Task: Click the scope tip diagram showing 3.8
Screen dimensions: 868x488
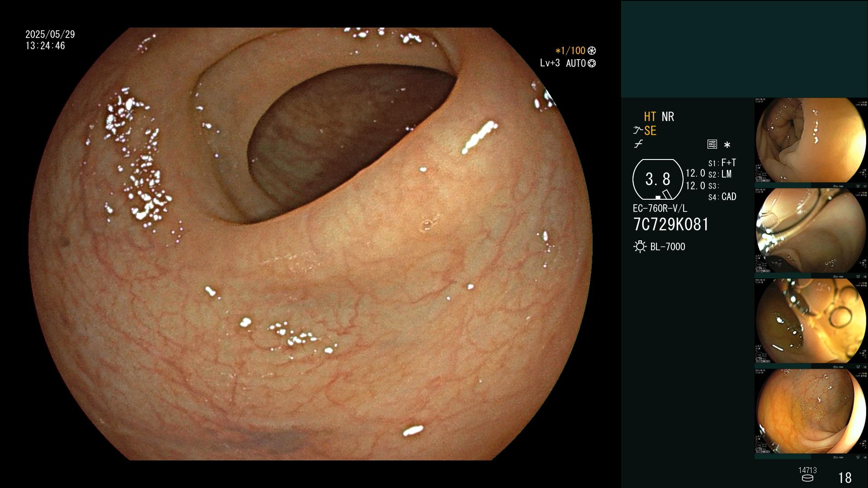Action: pos(657,179)
